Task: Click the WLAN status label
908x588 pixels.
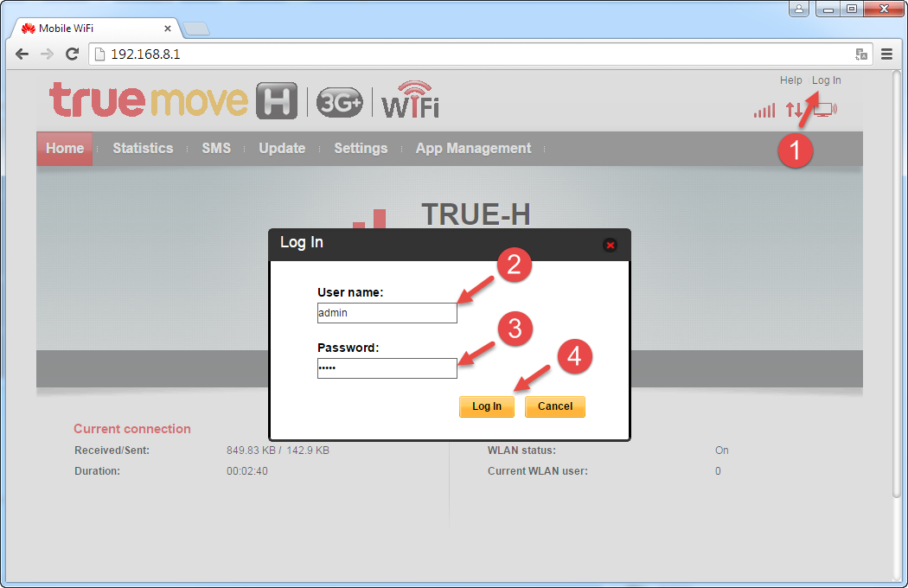Action: click(x=521, y=451)
